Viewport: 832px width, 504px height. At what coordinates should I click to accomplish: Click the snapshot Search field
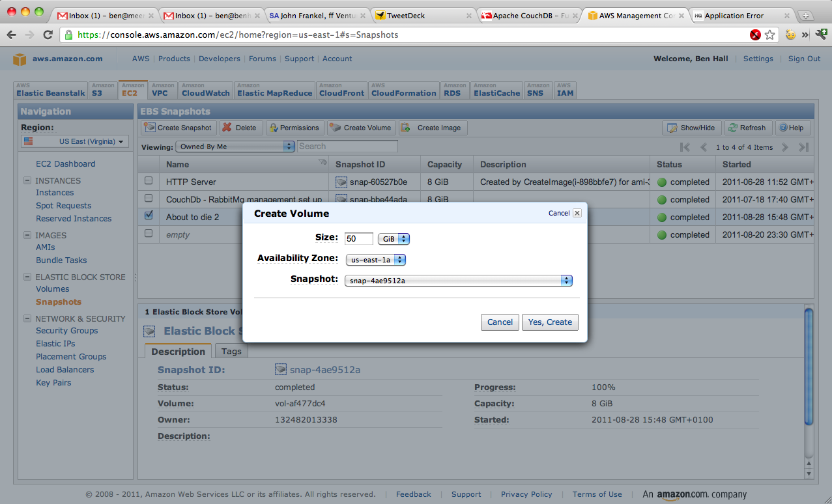pos(347,147)
